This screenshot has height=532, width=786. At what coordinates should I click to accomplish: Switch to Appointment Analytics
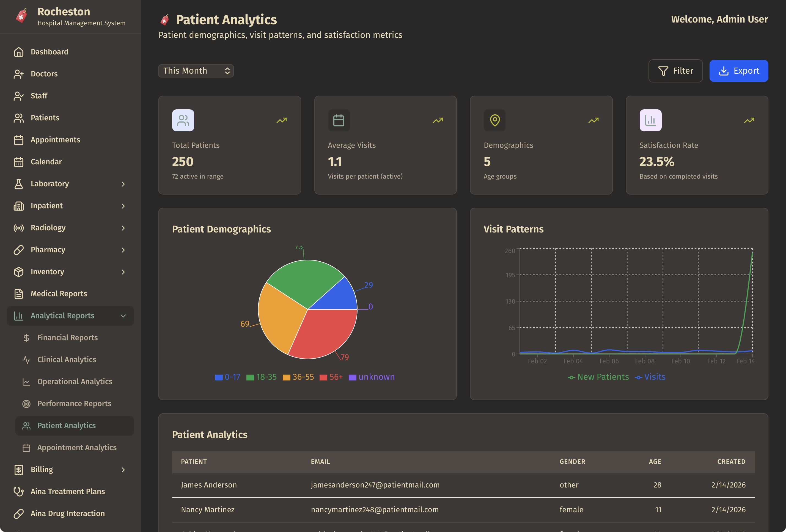point(77,447)
